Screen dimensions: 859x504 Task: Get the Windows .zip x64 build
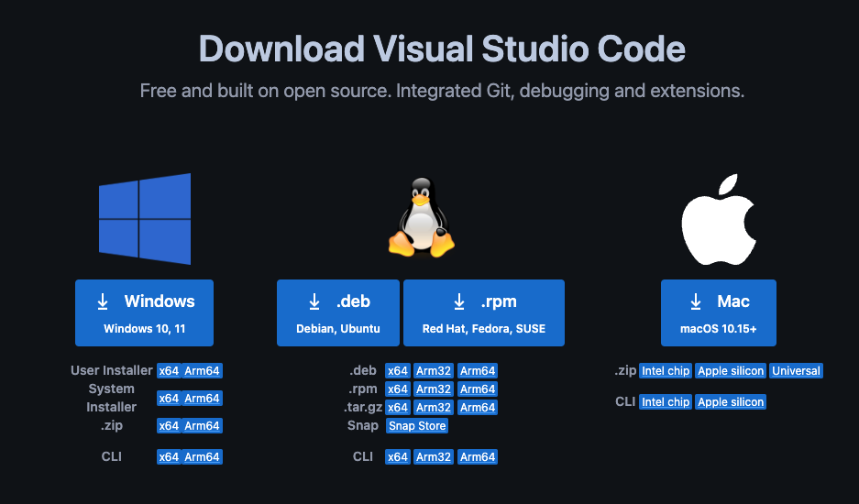[169, 426]
